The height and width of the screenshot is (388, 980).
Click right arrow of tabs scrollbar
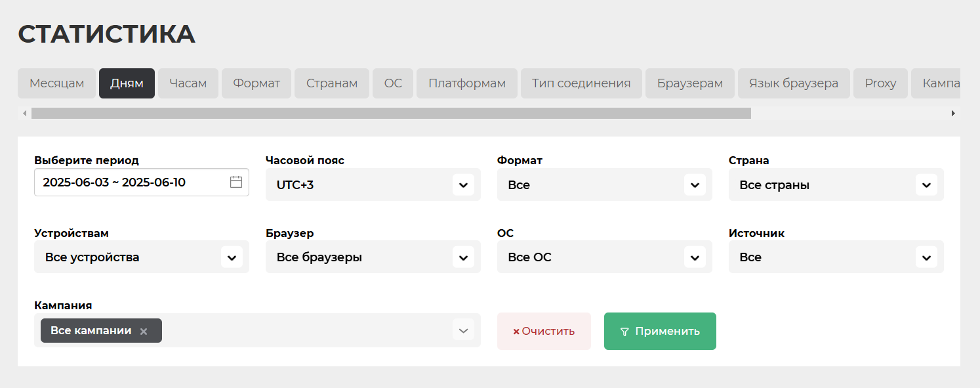pyautogui.click(x=953, y=114)
